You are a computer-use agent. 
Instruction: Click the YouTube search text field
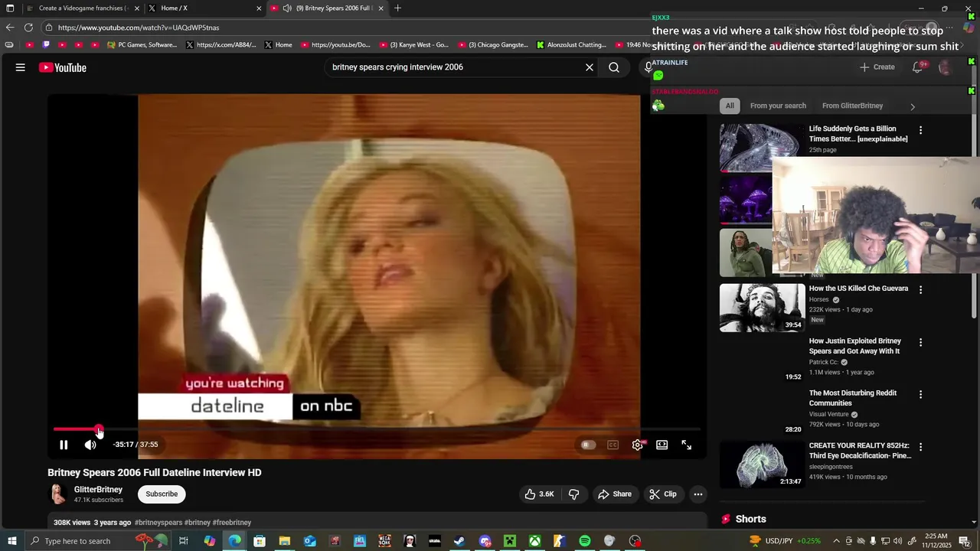pos(455,67)
